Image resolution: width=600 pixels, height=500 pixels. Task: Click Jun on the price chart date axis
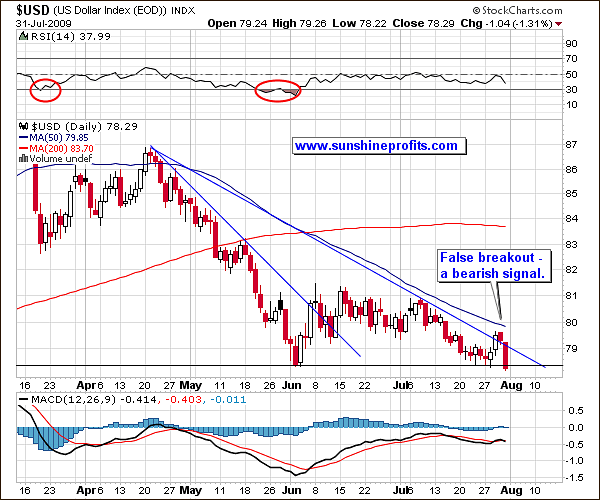(292, 385)
